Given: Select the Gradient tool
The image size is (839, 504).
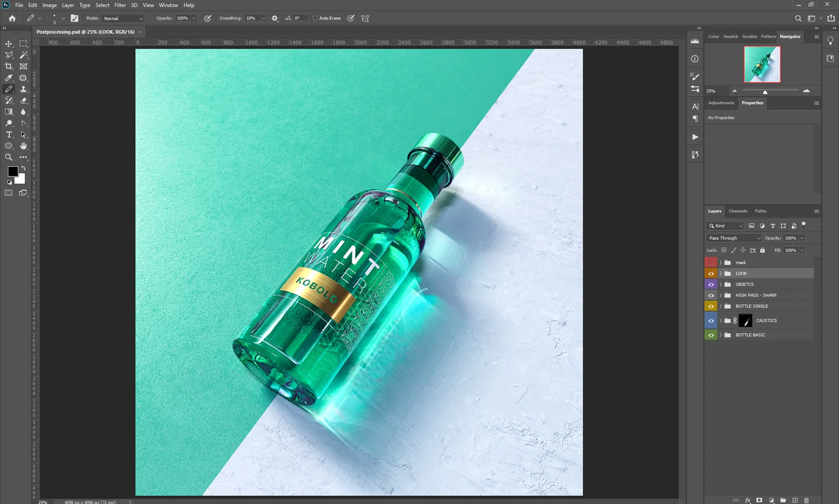Looking at the screenshot, I should point(8,112).
